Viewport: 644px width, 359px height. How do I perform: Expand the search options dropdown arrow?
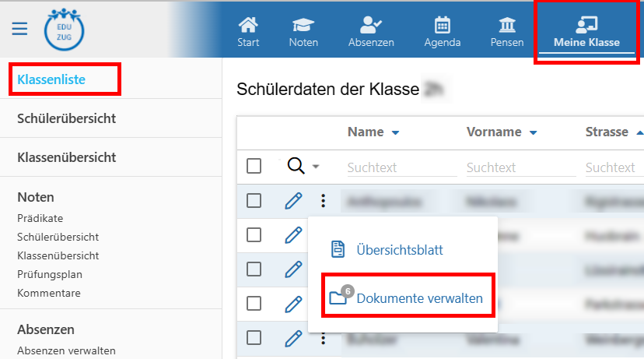click(x=315, y=167)
